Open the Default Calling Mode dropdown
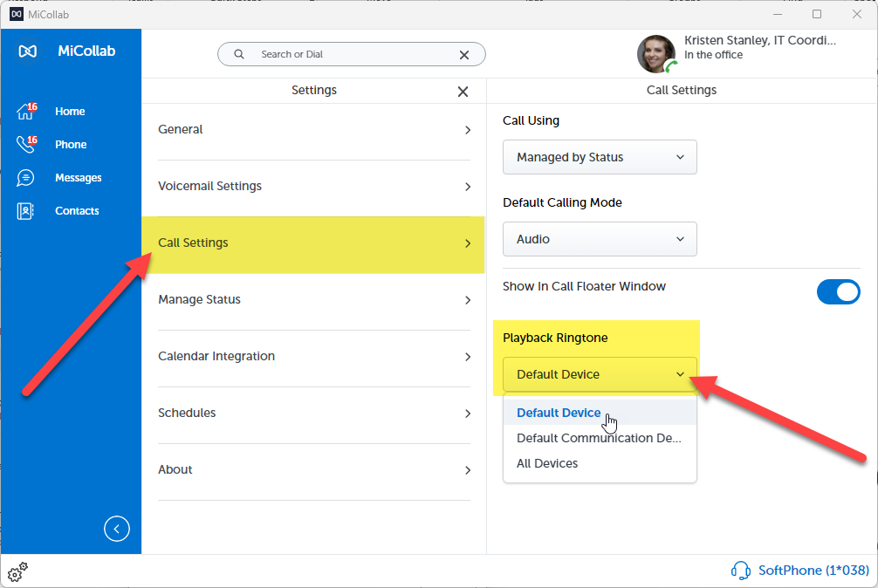This screenshot has height=588, width=878. point(600,239)
